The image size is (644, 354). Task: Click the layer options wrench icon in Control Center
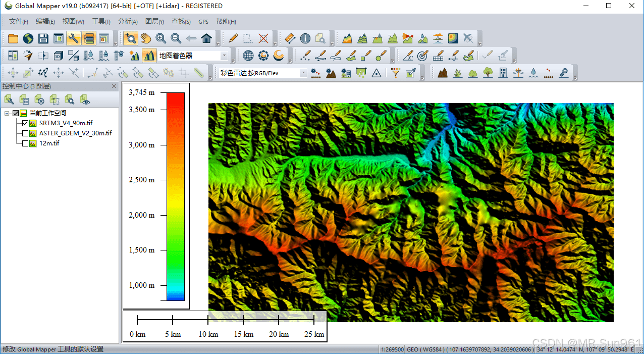[9, 99]
